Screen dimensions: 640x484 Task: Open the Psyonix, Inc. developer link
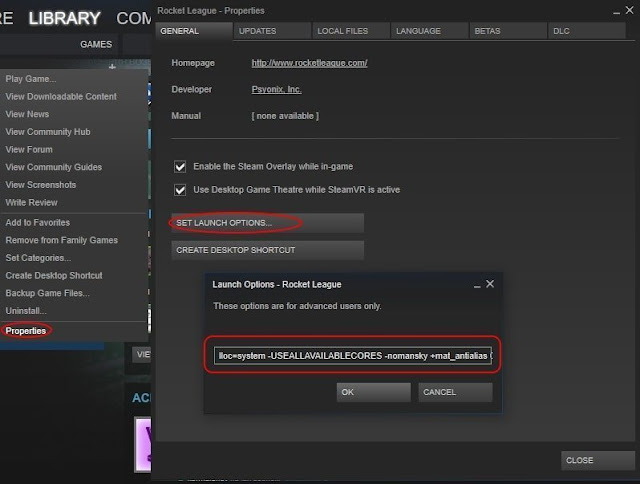276,89
